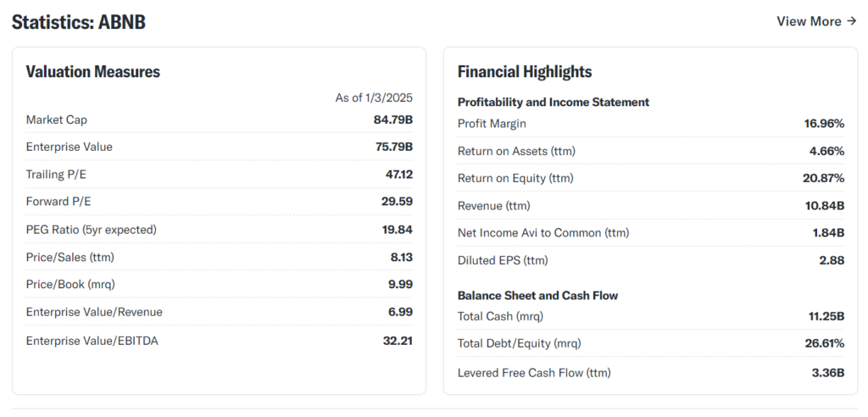Select Levered Free Cash Flow (ttm) label
The width and height of the screenshot is (868, 417).
(x=534, y=373)
